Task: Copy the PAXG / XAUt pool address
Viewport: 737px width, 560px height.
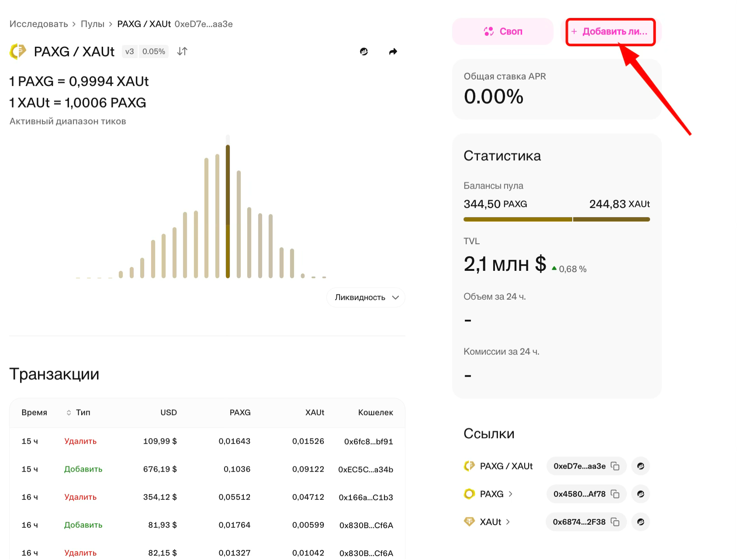Action: [615, 466]
